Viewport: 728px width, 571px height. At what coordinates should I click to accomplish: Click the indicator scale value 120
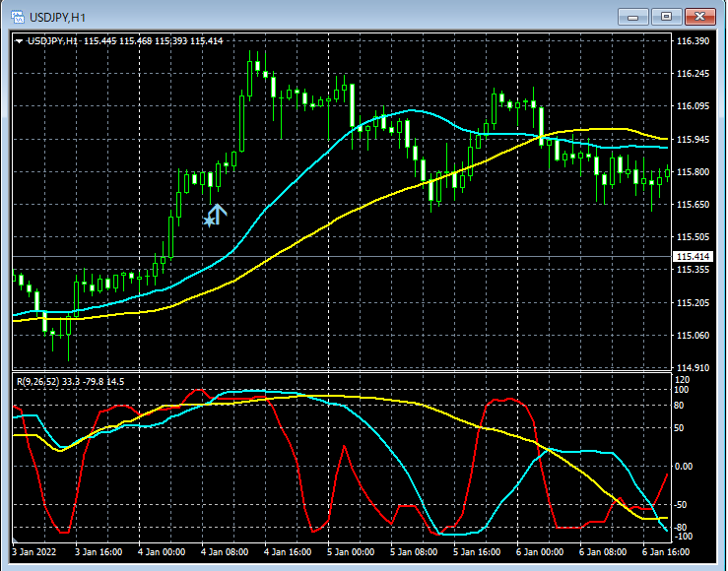point(682,380)
